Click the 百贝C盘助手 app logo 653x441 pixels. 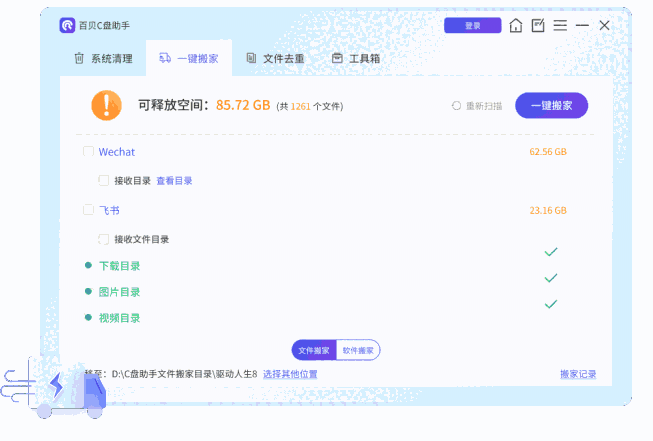(67, 25)
